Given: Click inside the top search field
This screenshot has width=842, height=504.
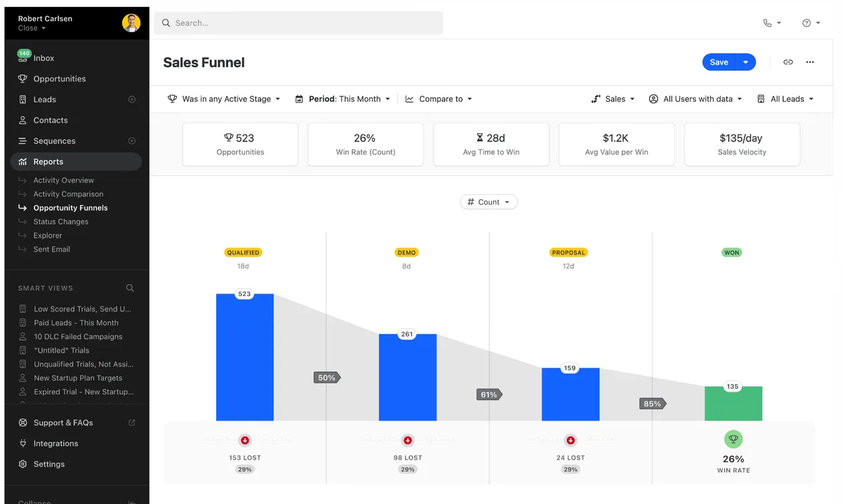Looking at the screenshot, I should pos(298,22).
